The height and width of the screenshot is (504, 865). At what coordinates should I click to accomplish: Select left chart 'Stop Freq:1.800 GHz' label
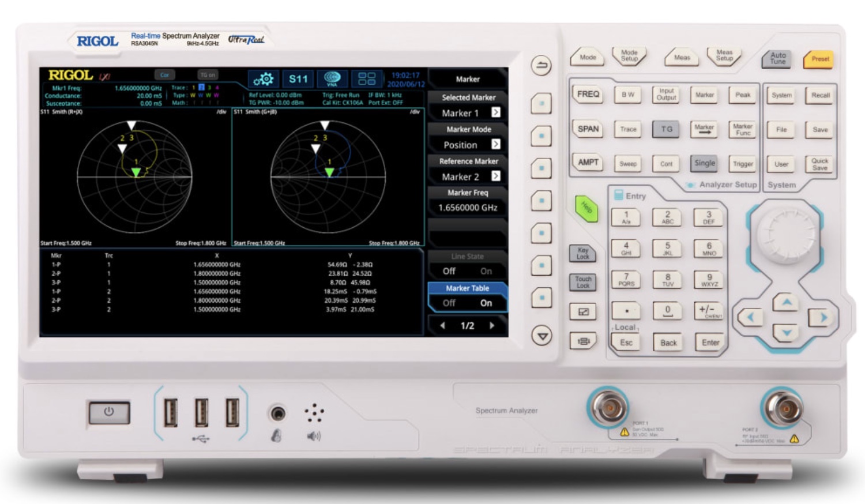pyautogui.click(x=201, y=243)
